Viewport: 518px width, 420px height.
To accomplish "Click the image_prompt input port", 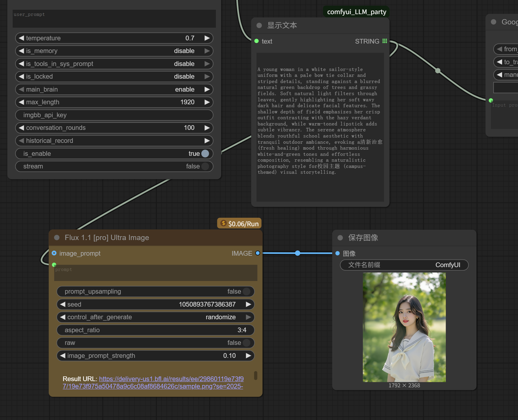I will [54, 253].
